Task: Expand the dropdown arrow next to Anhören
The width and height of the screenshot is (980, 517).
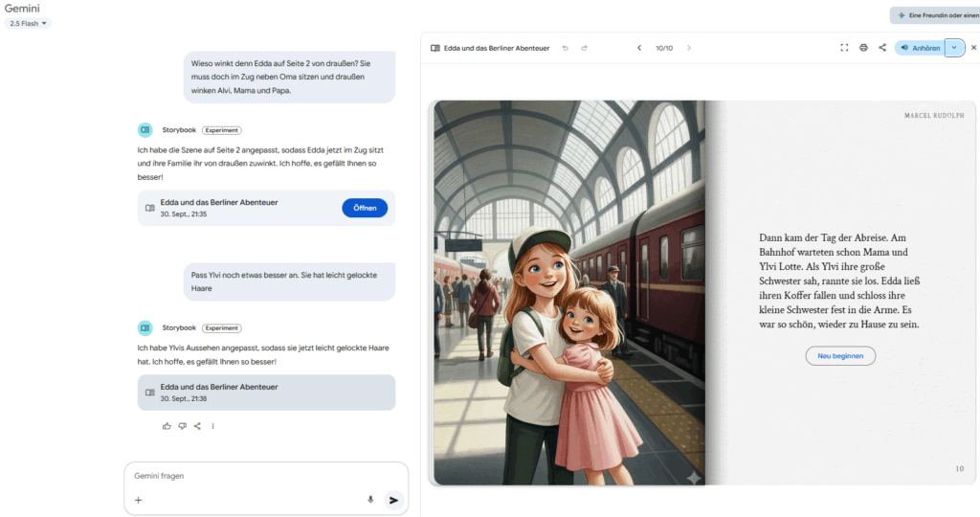Action: pos(954,48)
